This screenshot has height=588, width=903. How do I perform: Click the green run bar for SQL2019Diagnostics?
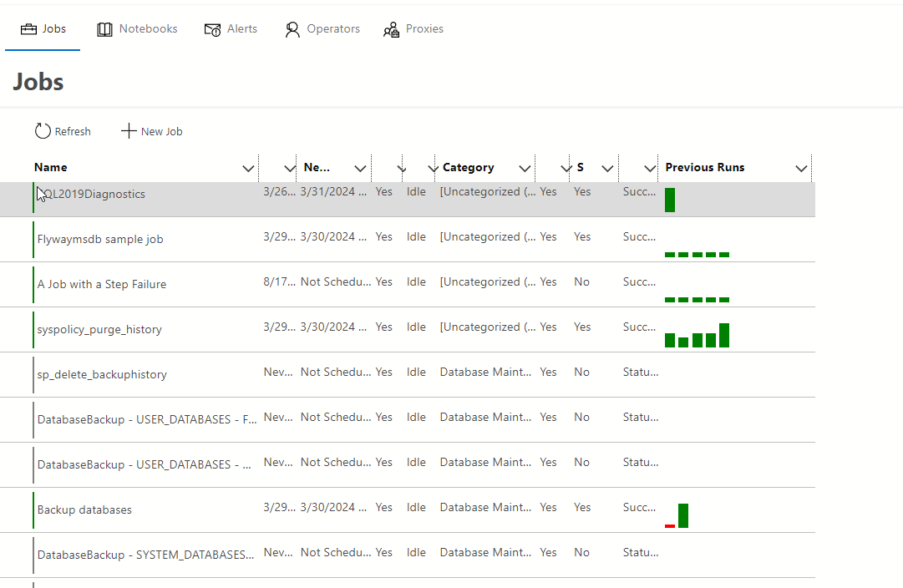[x=670, y=200]
